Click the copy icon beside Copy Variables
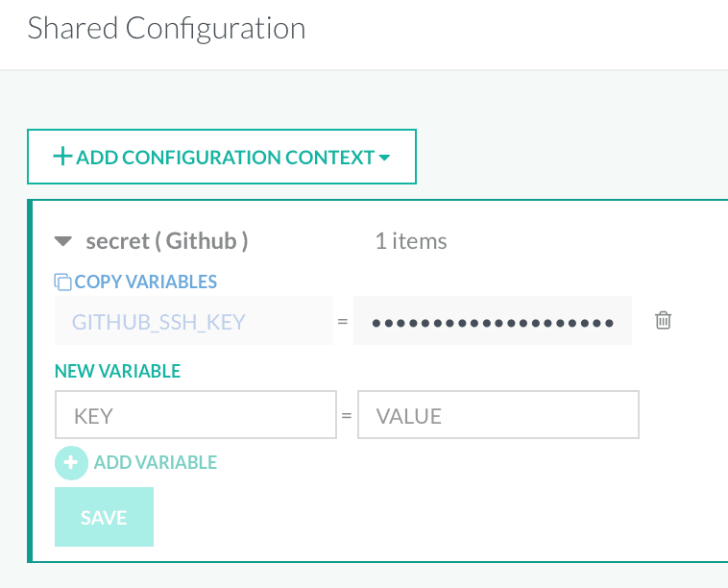728x588 pixels. point(62,282)
